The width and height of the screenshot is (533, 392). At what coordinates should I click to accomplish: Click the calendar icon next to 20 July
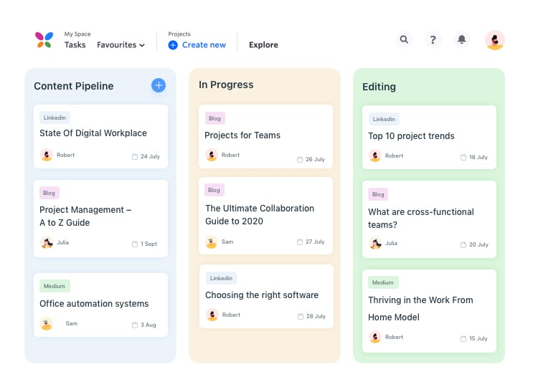coord(463,244)
